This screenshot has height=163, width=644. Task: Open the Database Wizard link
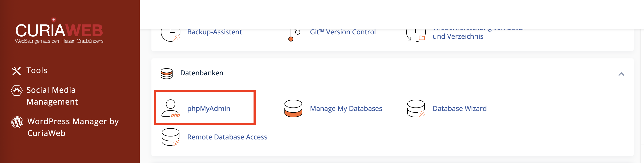(459, 109)
